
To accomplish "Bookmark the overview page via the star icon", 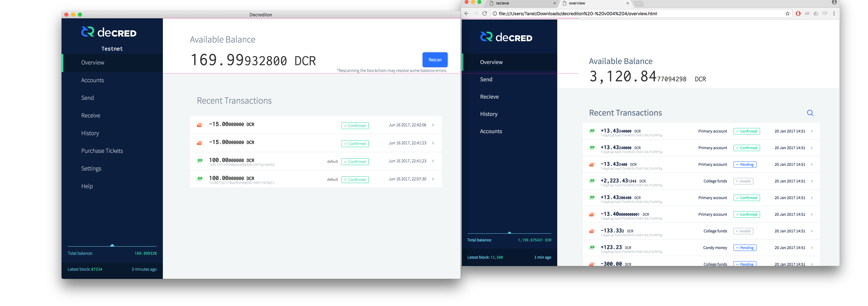I will click(x=787, y=14).
